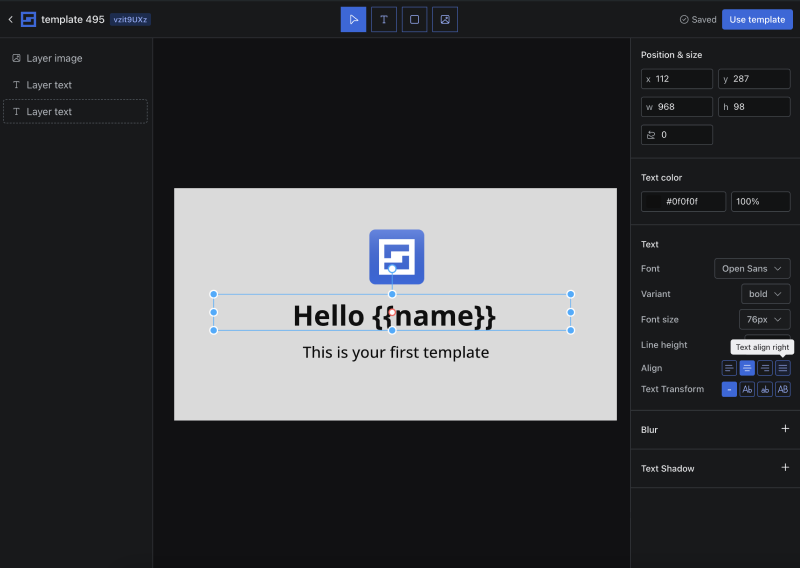Select the Image tool in top toolbar

[445, 19]
